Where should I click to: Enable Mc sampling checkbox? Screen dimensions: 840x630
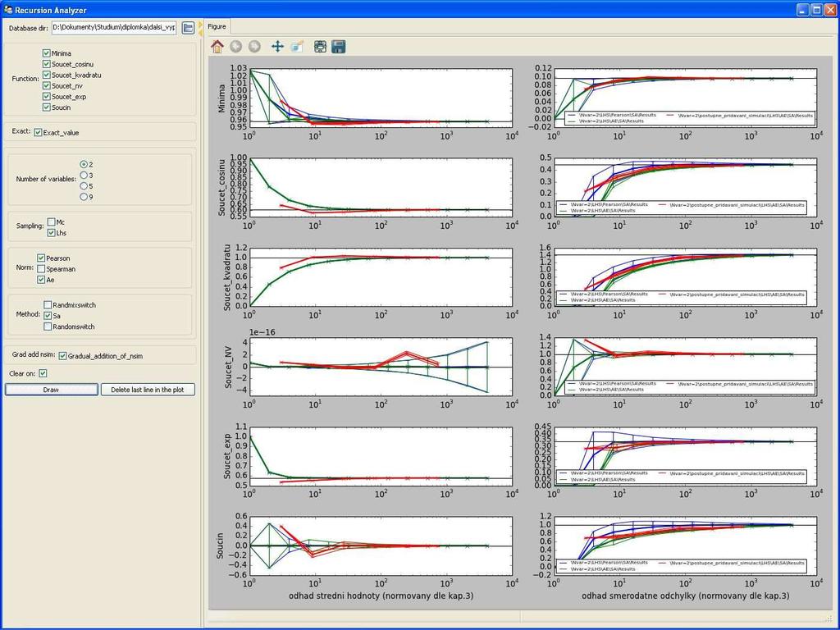pos(51,221)
